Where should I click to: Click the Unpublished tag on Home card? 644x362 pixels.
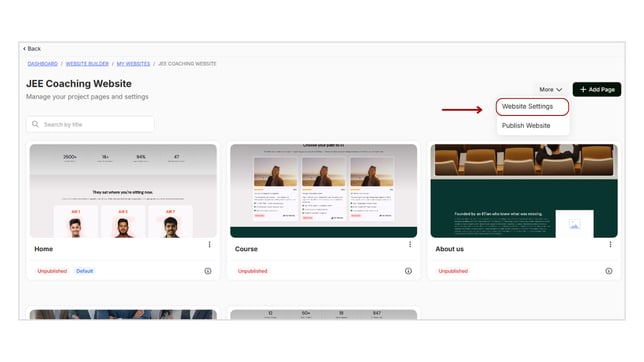52,271
